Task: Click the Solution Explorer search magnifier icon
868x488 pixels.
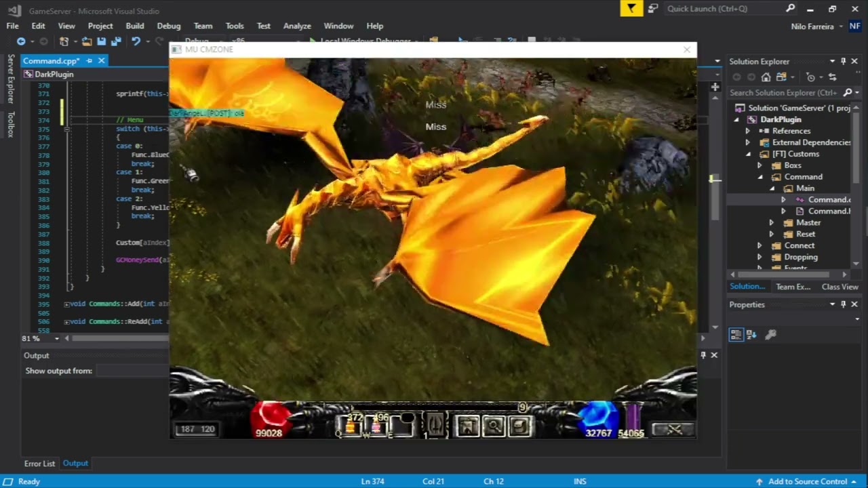Action: [x=848, y=92]
